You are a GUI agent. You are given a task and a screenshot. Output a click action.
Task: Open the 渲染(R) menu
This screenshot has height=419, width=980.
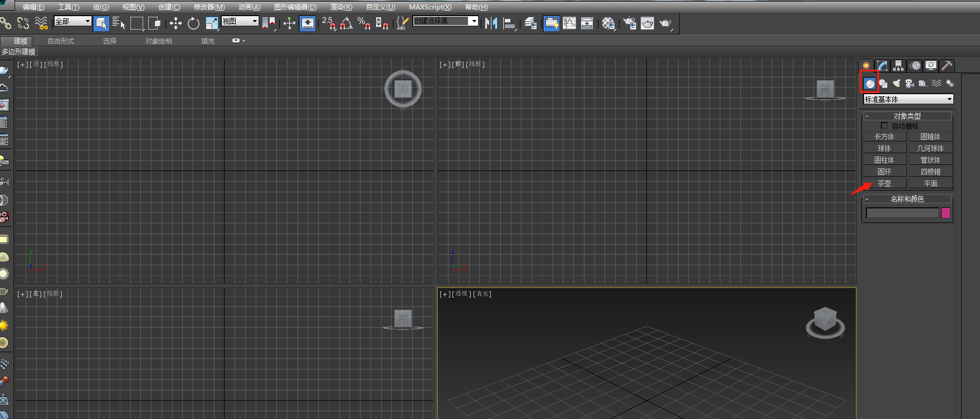click(x=341, y=7)
